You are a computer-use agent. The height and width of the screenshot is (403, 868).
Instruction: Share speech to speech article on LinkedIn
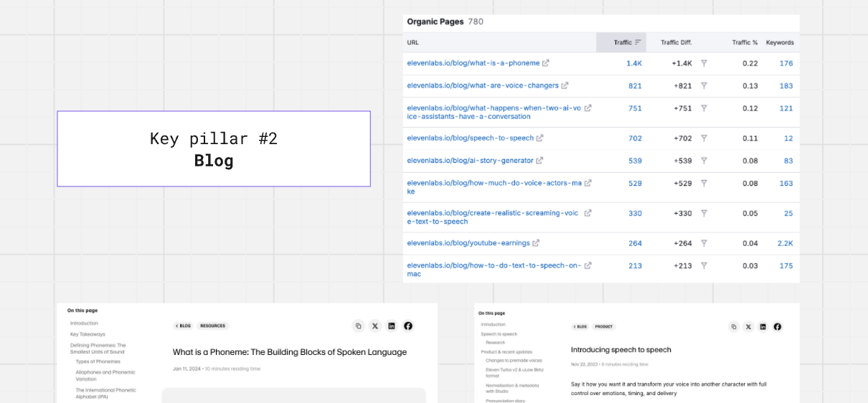click(763, 326)
